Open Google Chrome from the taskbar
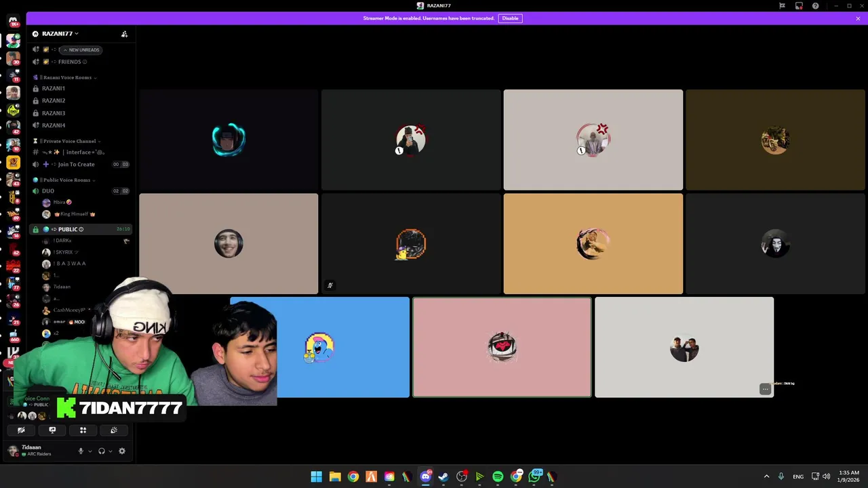 tap(353, 477)
